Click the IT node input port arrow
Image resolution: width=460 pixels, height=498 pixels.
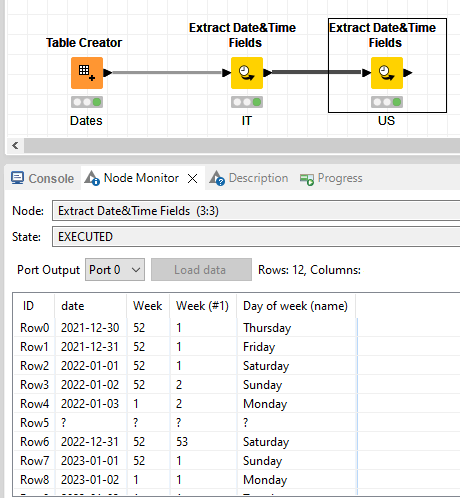226,72
